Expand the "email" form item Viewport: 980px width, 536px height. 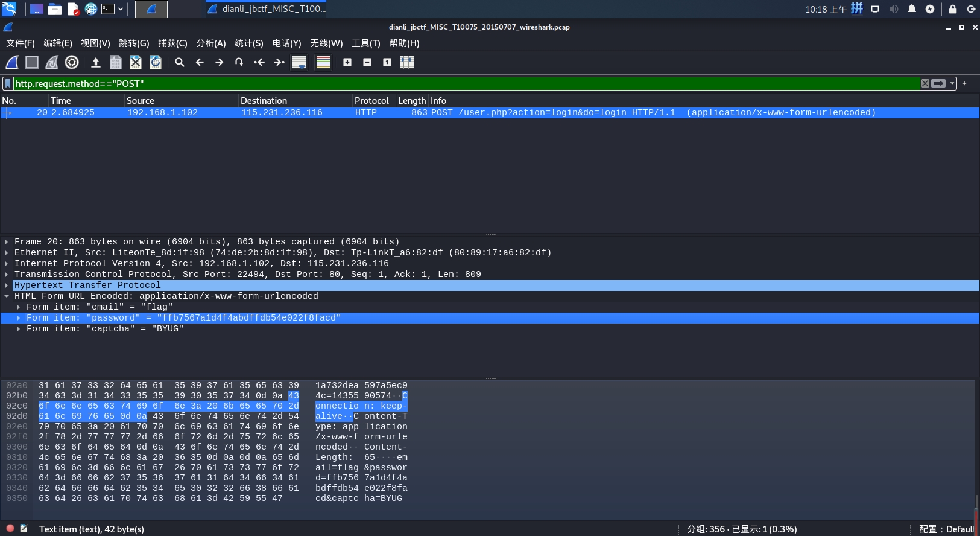pyautogui.click(x=19, y=307)
